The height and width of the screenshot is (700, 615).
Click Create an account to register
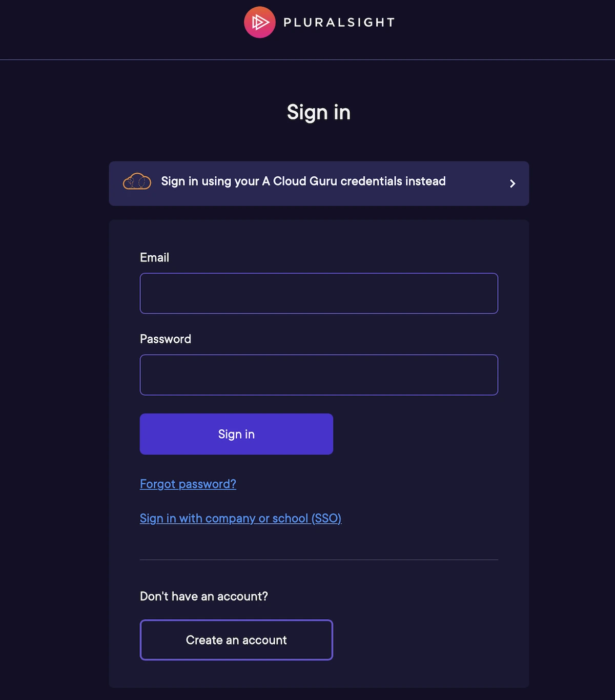[236, 640]
